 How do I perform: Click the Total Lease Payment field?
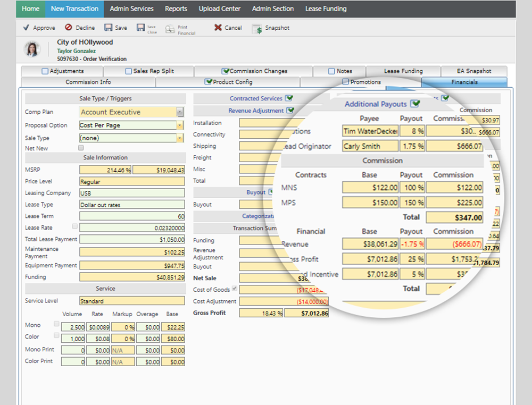pos(132,239)
